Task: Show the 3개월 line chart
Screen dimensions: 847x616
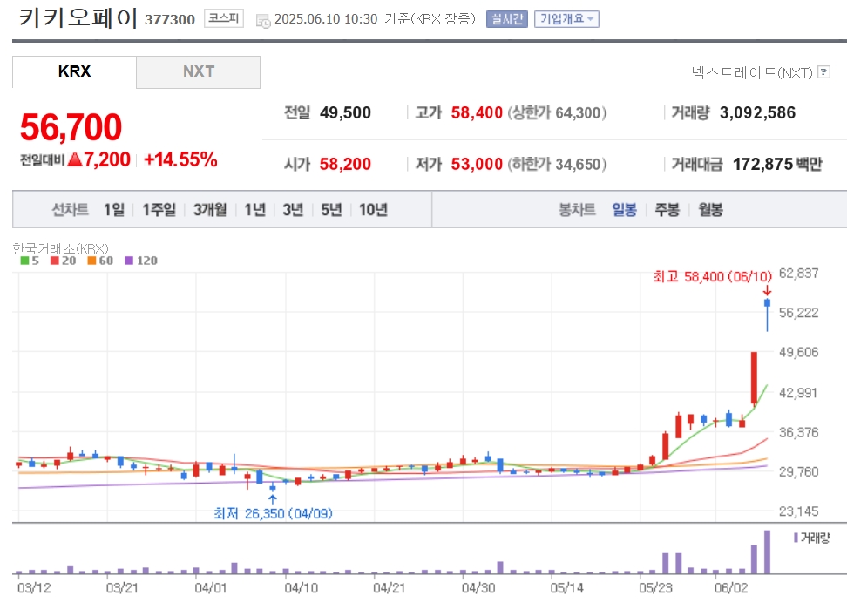Action: coord(210,209)
